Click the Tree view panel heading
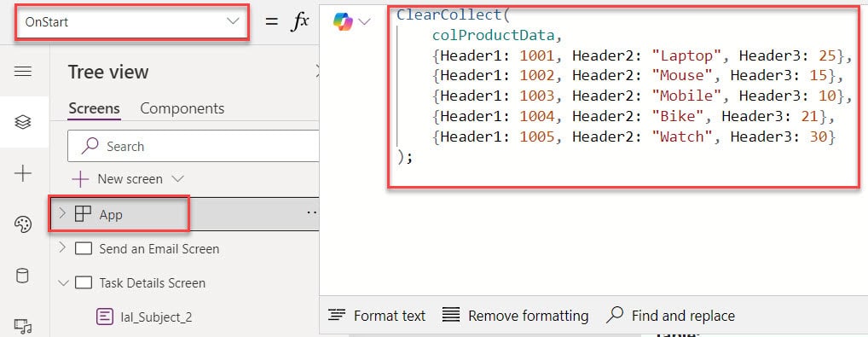The image size is (868, 337). pos(108,72)
